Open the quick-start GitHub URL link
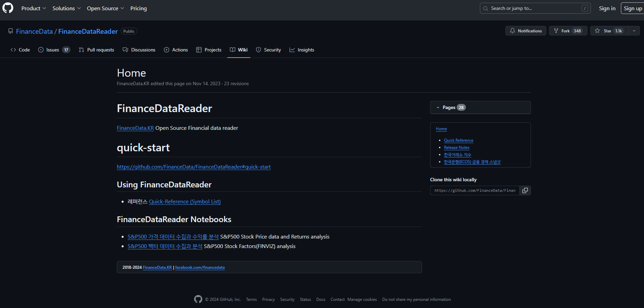This screenshot has width=644, height=308. pos(194,167)
